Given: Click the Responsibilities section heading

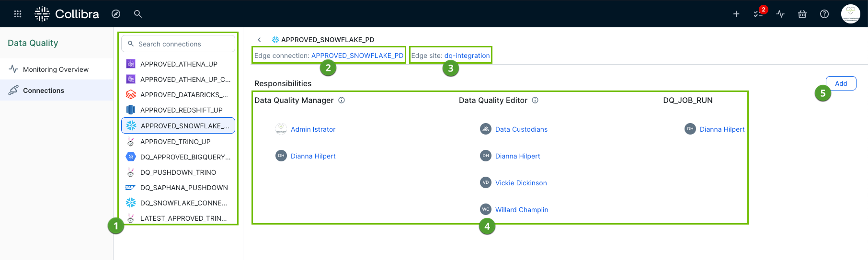Looking at the screenshot, I should coord(283,83).
